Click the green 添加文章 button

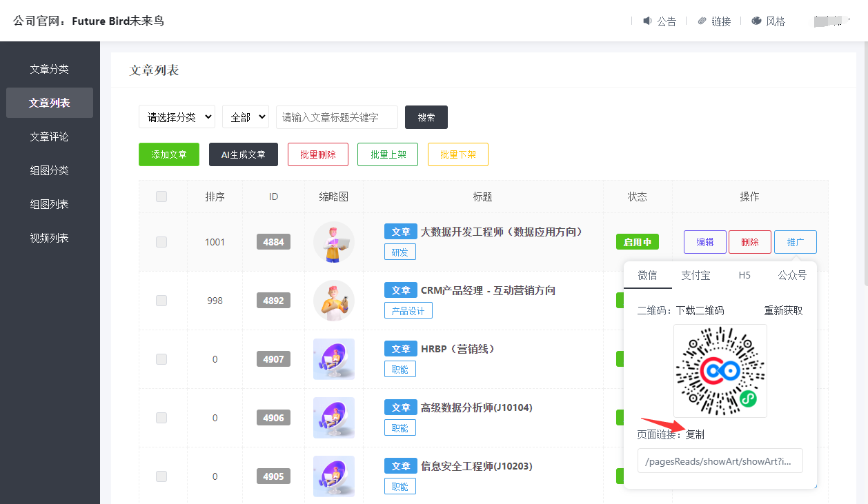(169, 154)
